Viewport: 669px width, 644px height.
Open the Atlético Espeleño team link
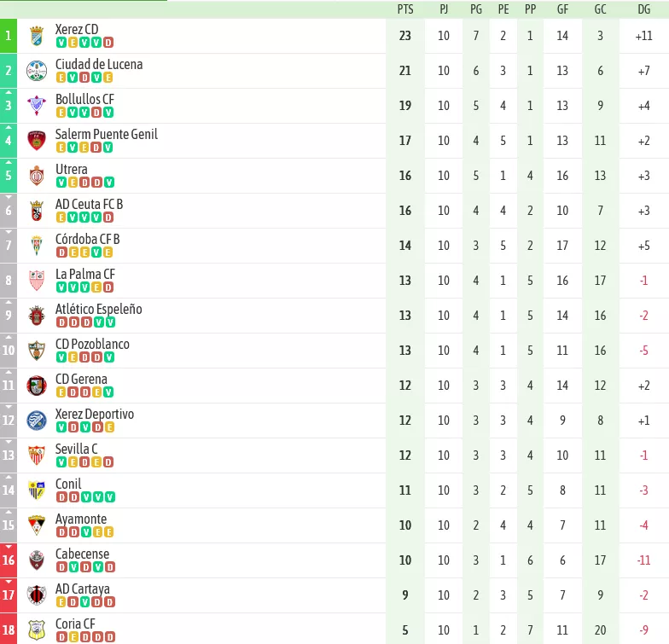pyautogui.click(x=99, y=309)
